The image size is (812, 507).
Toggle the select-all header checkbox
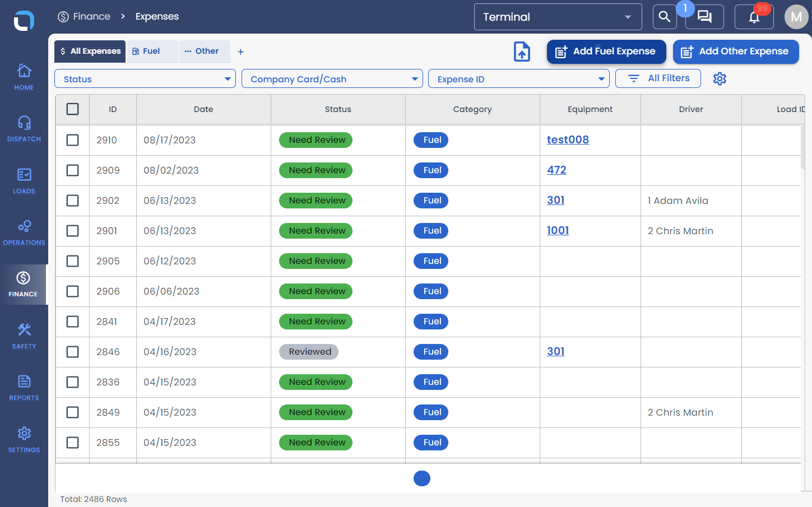[73, 109]
